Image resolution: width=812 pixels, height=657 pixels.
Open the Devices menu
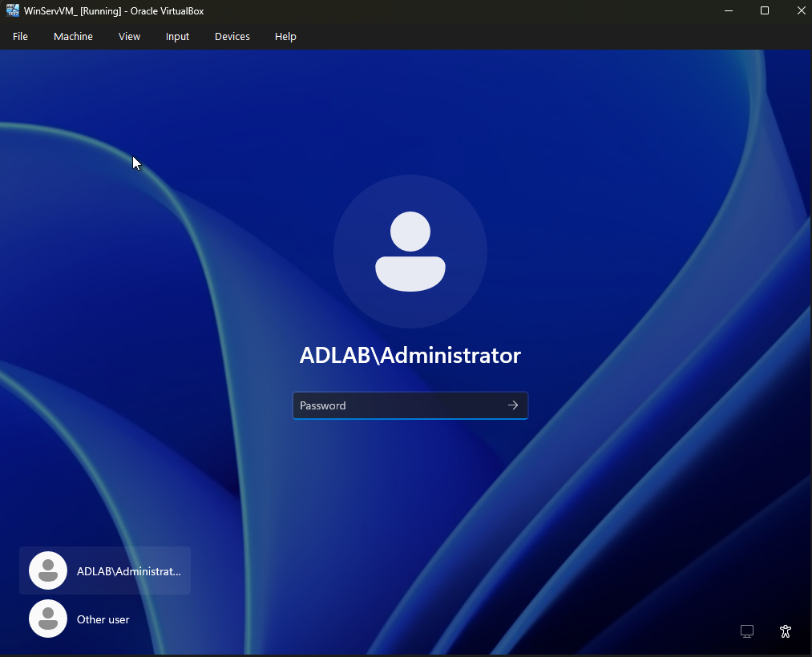point(232,37)
